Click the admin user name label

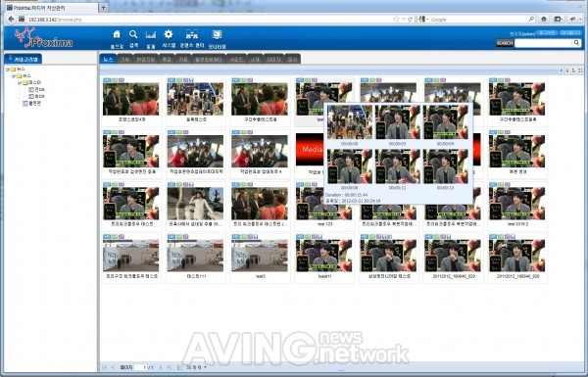tap(522, 33)
